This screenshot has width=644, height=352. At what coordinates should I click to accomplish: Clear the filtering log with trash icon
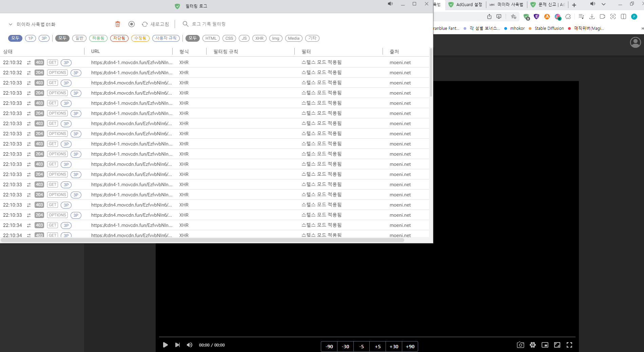pos(118,24)
